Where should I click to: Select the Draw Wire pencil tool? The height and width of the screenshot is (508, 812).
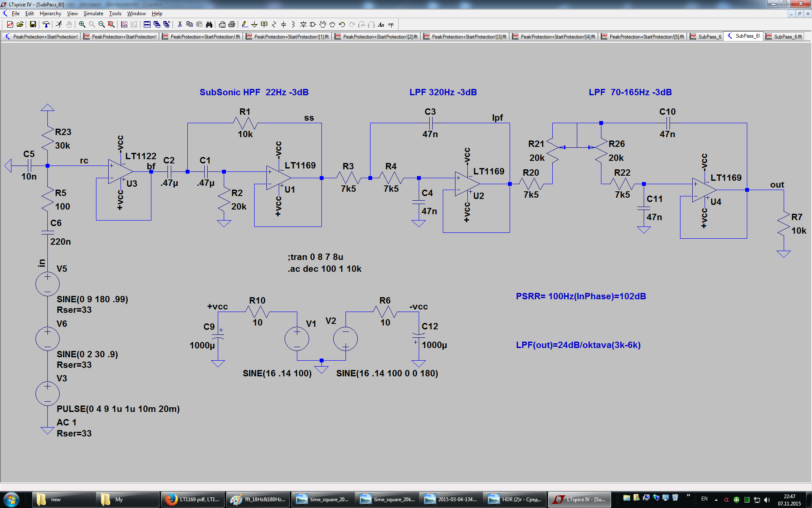[244, 25]
